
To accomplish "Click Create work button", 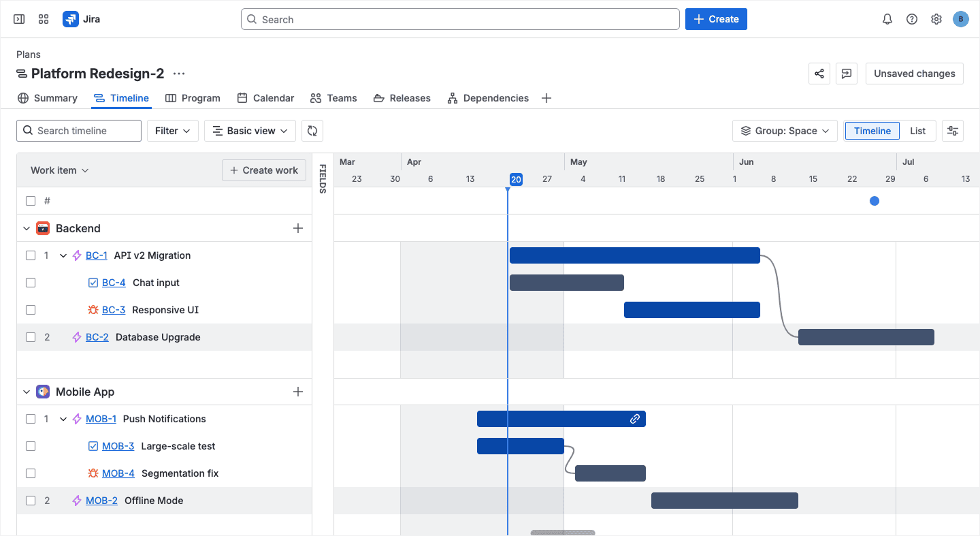I will tap(264, 170).
